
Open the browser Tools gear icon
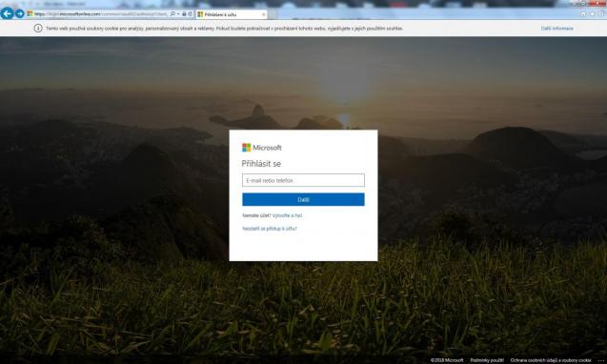(601, 13)
